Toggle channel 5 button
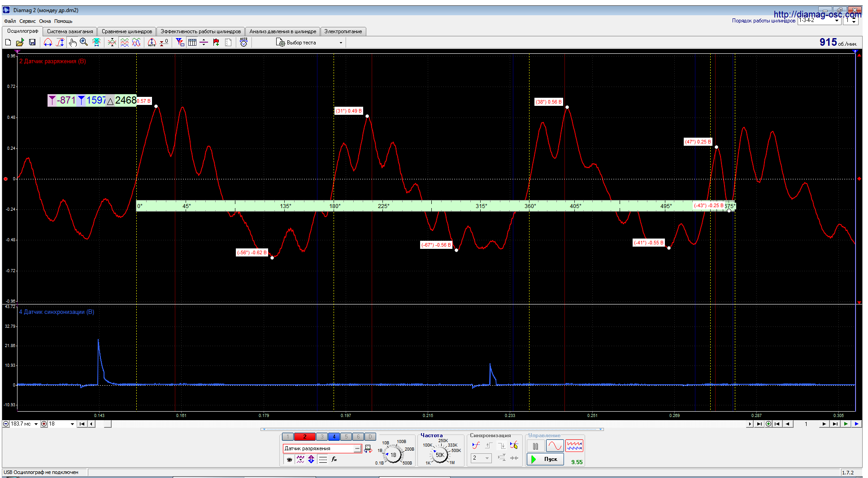Viewport: 868px width, 478px height. point(346,437)
